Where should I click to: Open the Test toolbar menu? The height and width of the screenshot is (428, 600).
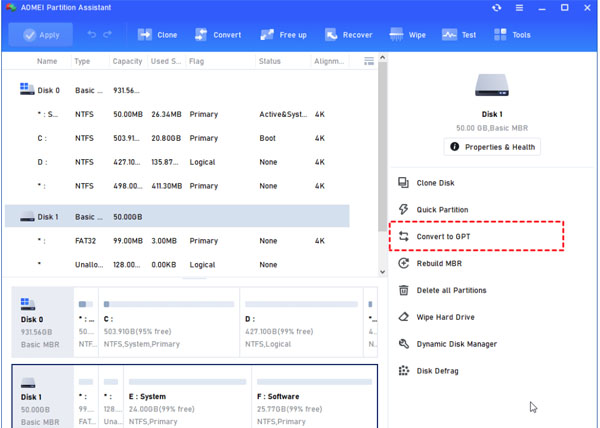(x=458, y=35)
